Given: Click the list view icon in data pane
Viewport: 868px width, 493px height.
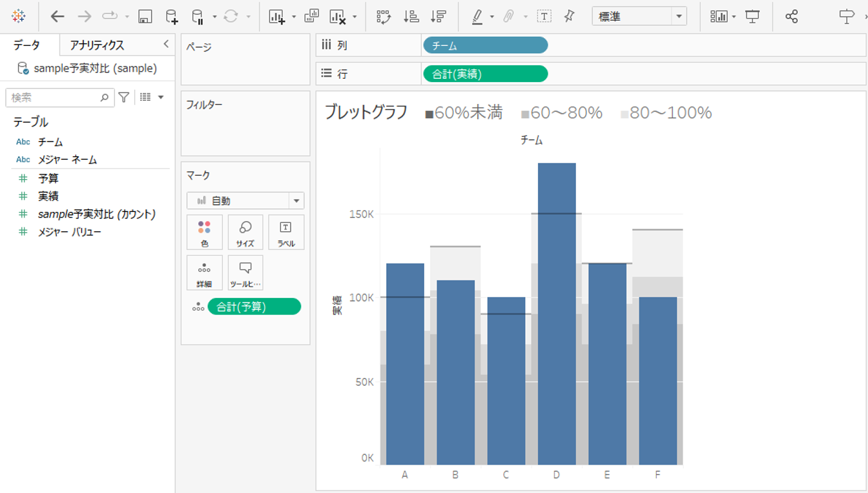Looking at the screenshot, I should pos(145,98).
